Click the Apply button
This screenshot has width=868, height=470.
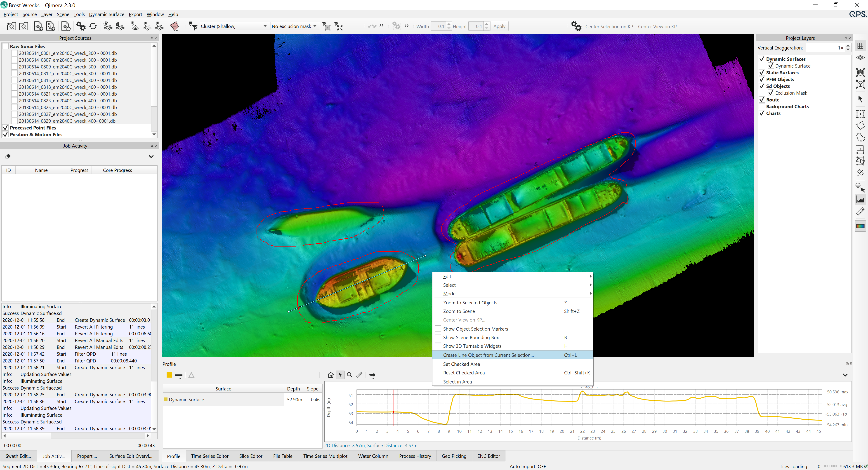coord(499,26)
